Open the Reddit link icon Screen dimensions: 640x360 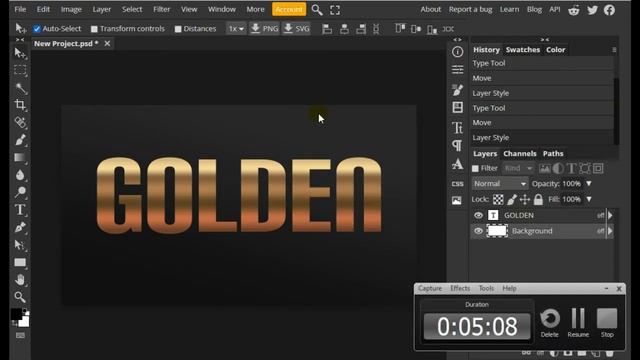573,10
